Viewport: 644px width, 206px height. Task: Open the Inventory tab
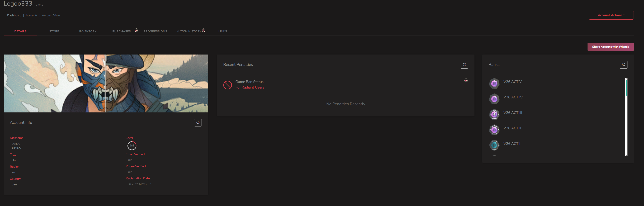pyautogui.click(x=88, y=31)
